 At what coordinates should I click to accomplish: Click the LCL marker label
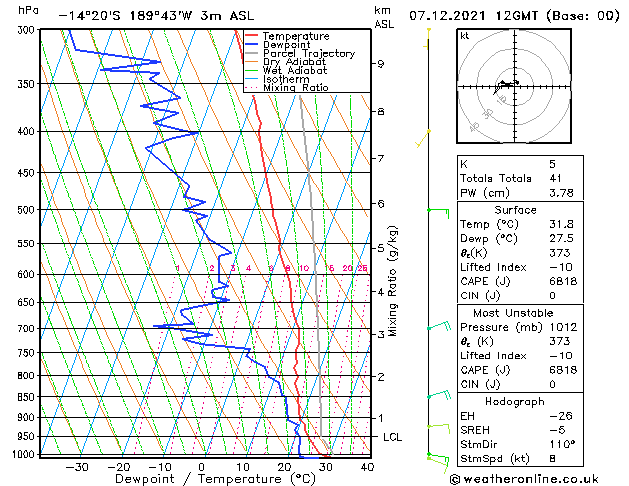tap(392, 437)
